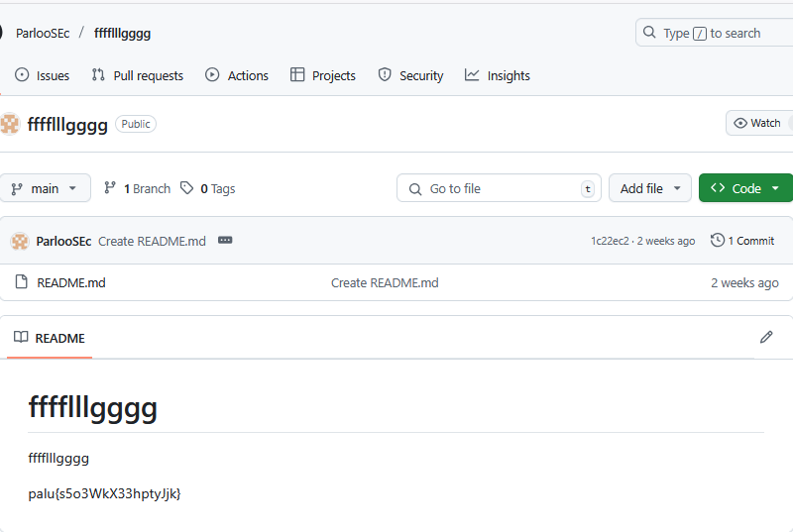
Task: Expand the green Code dropdown
Action: point(745,188)
